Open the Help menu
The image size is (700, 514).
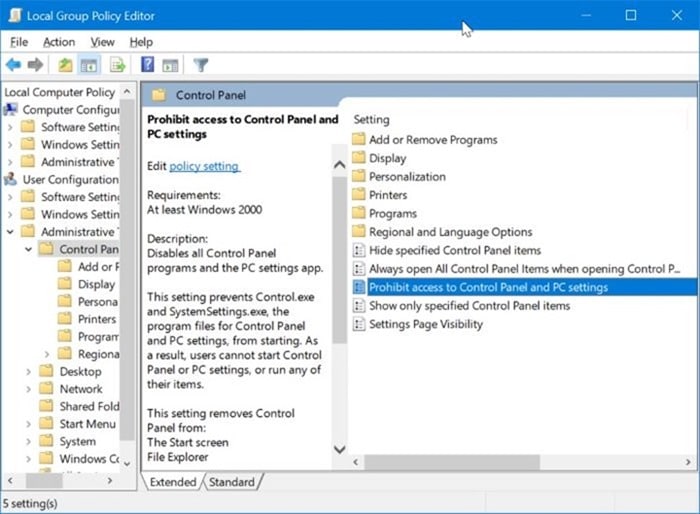pos(141,42)
